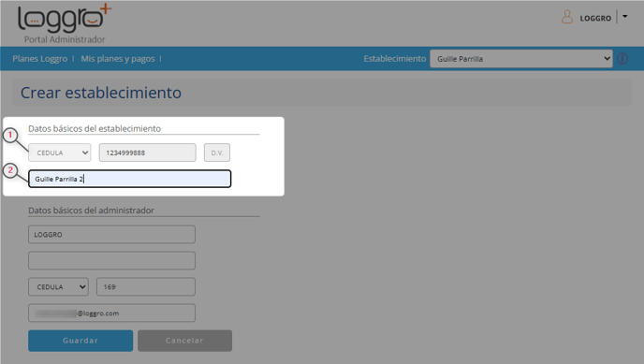Open the Mis planes y pagos menu

pos(118,59)
